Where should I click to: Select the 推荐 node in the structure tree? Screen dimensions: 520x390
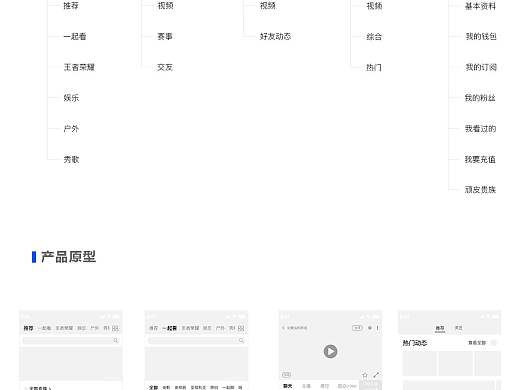pyautogui.click(x=71, y=6)
